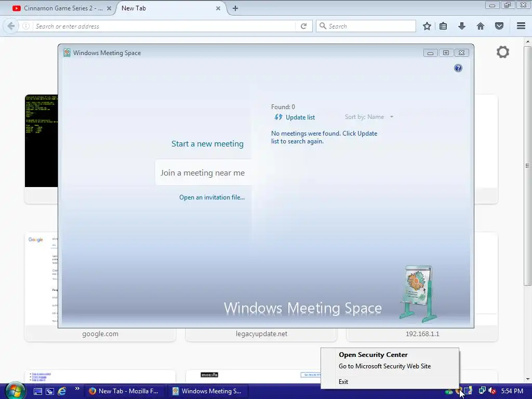The width and height of the screenshot is (532, 399).
Task: Open the Sort by: Name dropdown
Action: click(369, 117)
